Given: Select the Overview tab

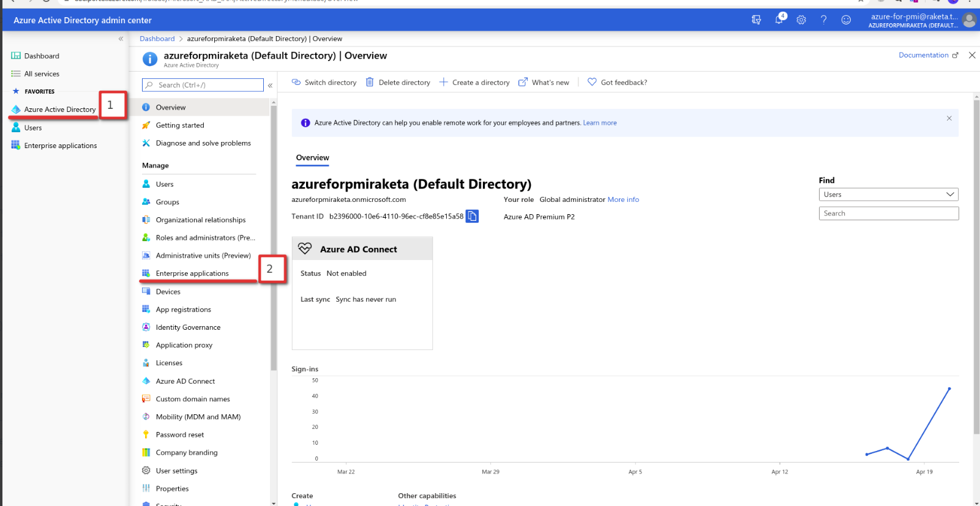Looking at the screenshot, I should pyautogui.click(x=313, y=158).
